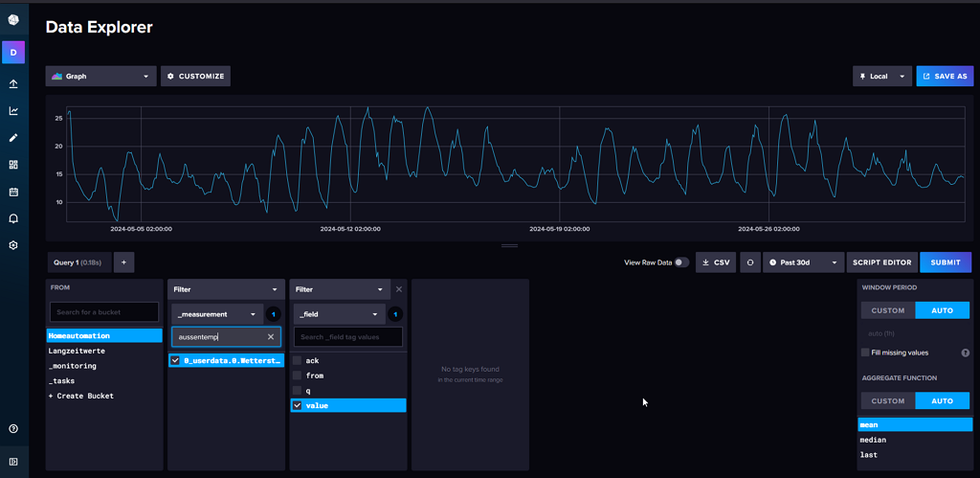Add a new query with plus button
The width and height of the screenshot is (980, 478).
coord(123,262)
